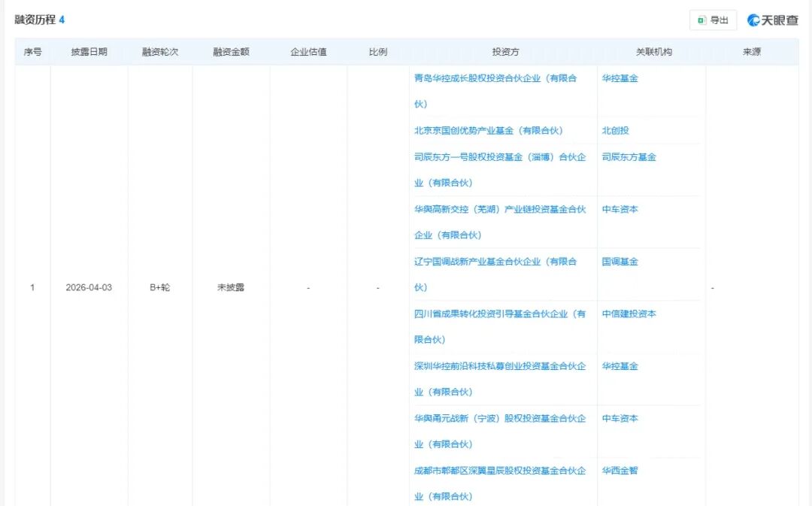The height and width of the screenshot is (506, 812).
Task: Click the 天眼查 logo
Action: pyautogui.click(x=773, y=20)
